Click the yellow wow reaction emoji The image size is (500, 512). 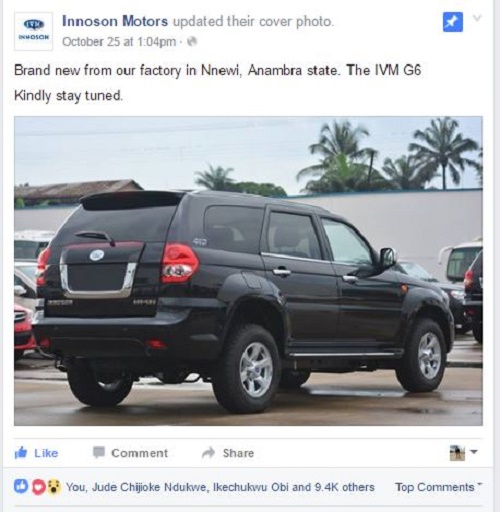(x=54, y=487)
